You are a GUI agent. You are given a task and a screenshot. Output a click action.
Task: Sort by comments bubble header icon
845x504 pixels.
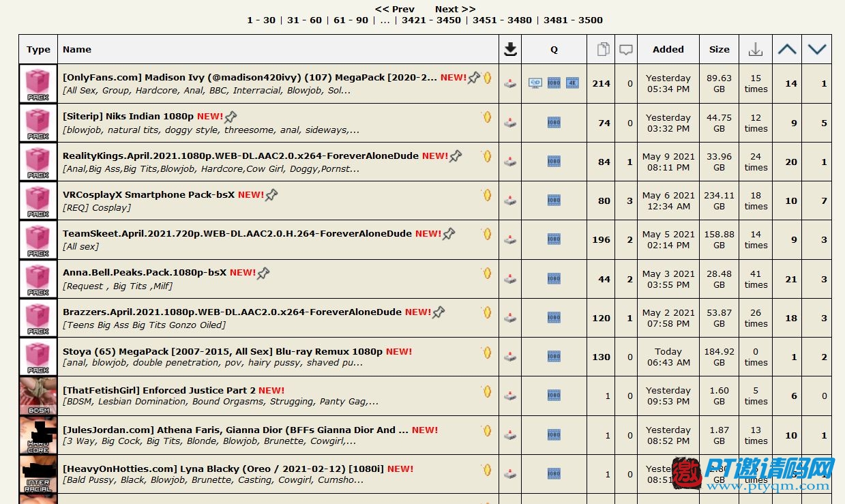coord(626,50)
